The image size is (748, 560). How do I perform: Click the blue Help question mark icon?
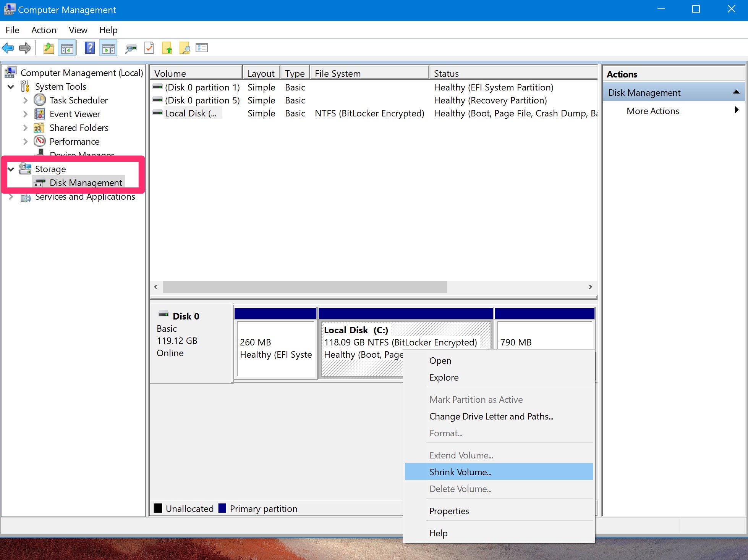89,48
